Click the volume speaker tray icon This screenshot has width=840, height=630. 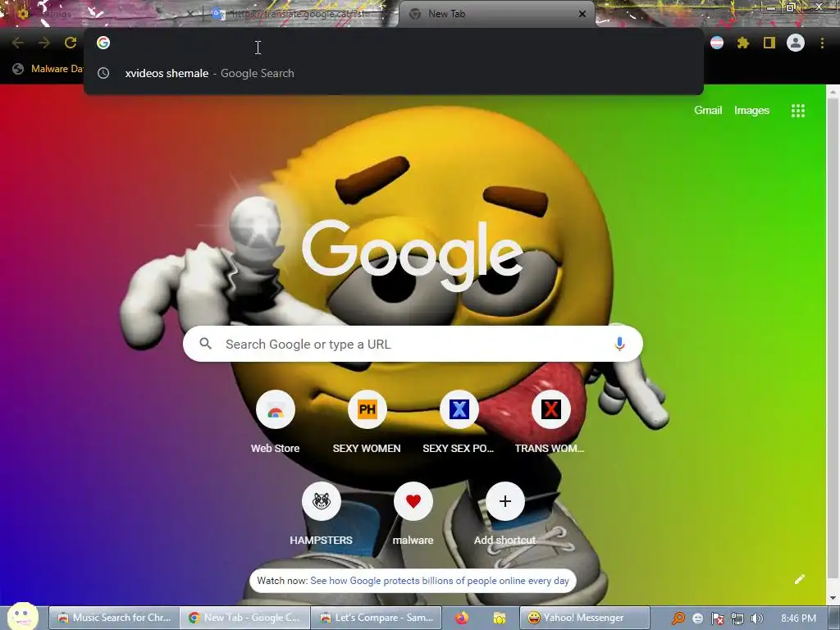(756, 619)
